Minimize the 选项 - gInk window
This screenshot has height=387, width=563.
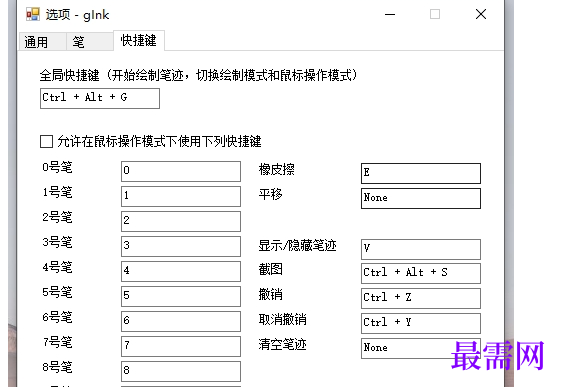click(x=390, y=14)
